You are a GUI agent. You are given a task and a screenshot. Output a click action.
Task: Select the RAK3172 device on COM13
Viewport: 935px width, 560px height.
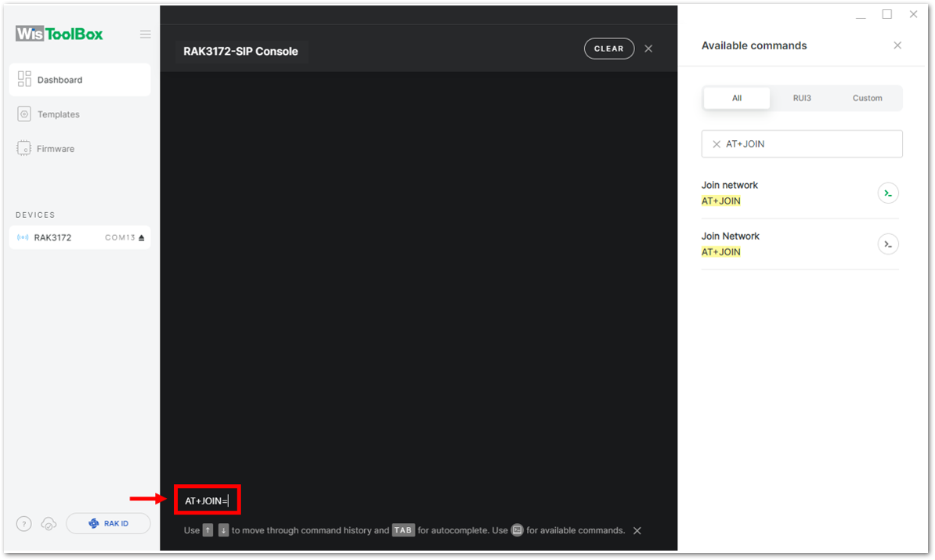(80, 237)
